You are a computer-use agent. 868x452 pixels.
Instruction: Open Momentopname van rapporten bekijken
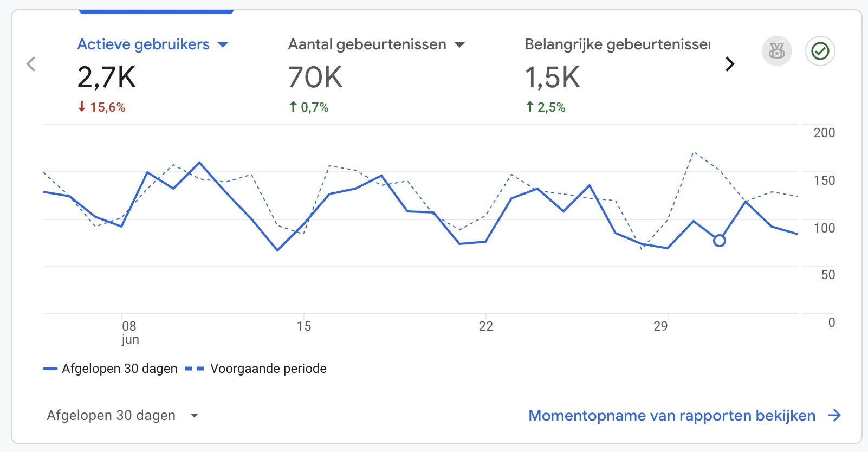pos(671,415)
